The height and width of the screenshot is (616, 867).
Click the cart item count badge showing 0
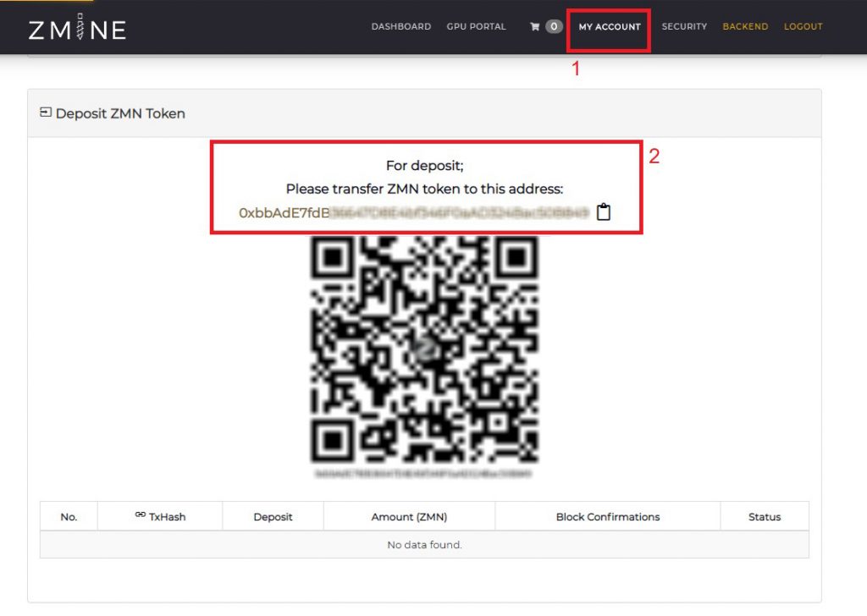555,26
